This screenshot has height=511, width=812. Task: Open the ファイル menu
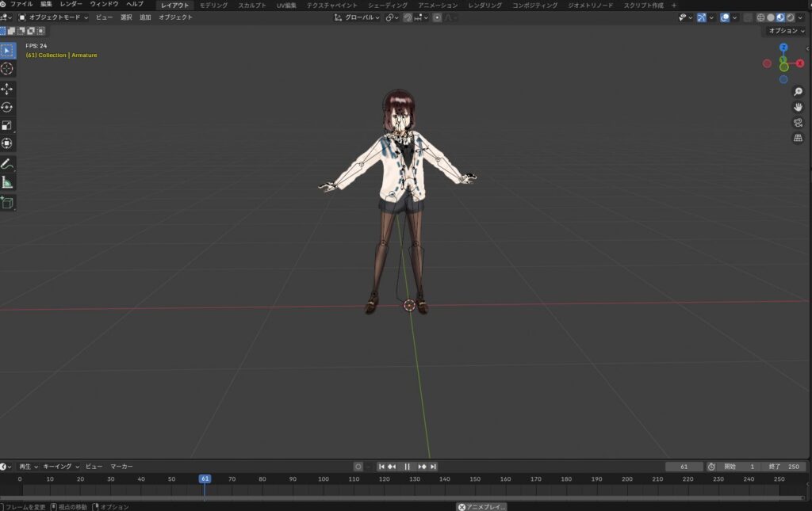[21, 5]
